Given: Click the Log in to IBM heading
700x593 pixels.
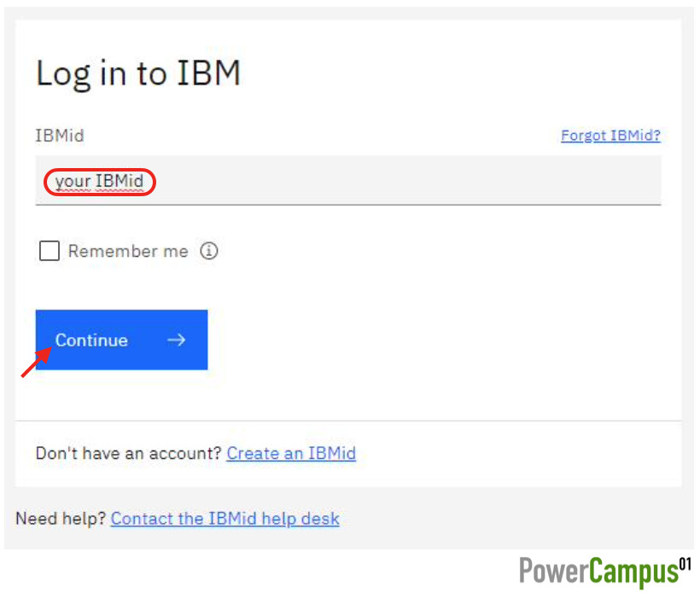Looking at the screenshot, I should [x=138, y=73].
